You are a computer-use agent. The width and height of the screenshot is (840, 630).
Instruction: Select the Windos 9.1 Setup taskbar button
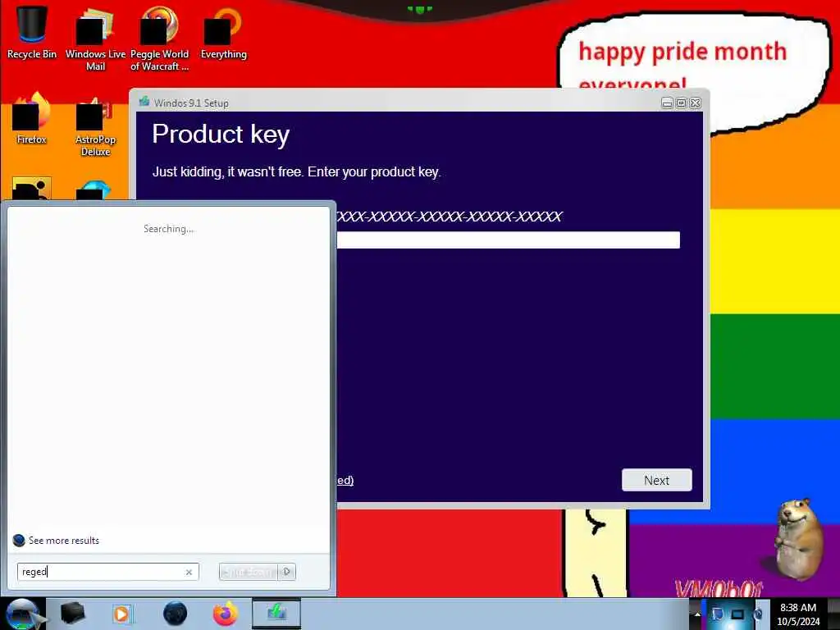click(x=276, y=614)
